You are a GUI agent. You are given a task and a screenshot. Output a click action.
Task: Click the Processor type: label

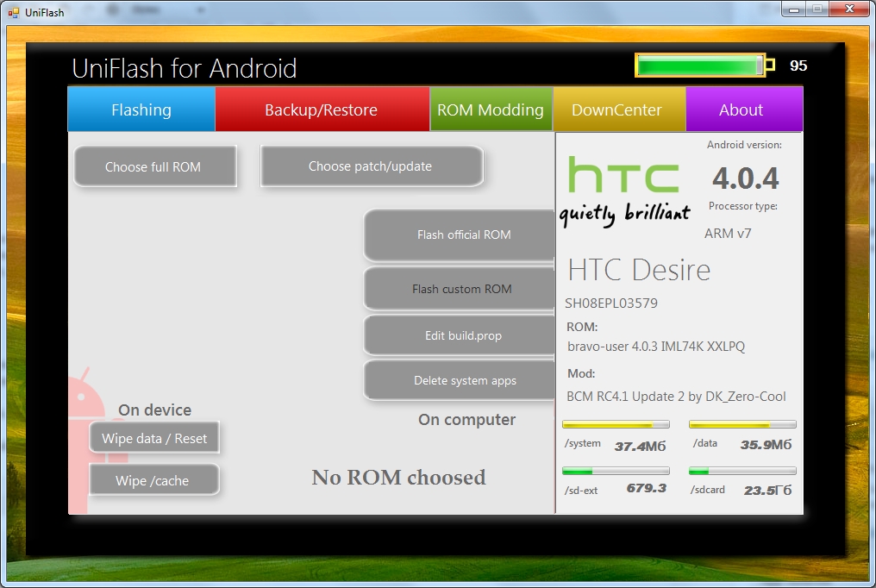(743, 206)
